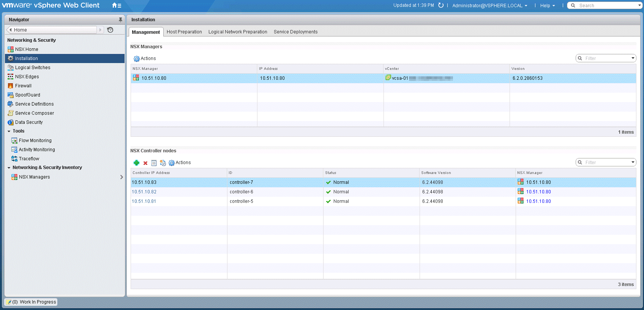The image size is (644, 310).
Task: Switch to the Service Deployments tab
Action: pyautogui.click(x=295, y=32)
